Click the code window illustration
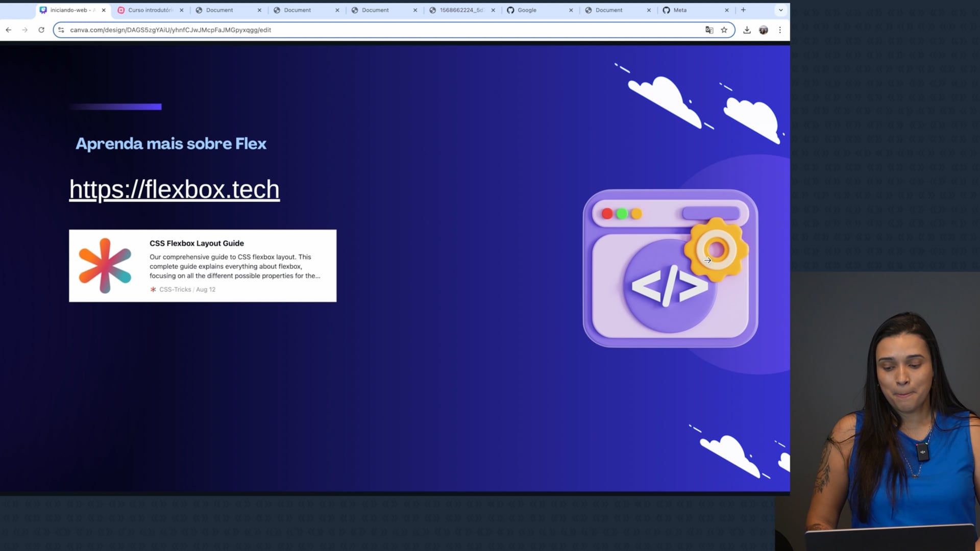The width and height of the screenshot is (980, 551). [670, 269]
